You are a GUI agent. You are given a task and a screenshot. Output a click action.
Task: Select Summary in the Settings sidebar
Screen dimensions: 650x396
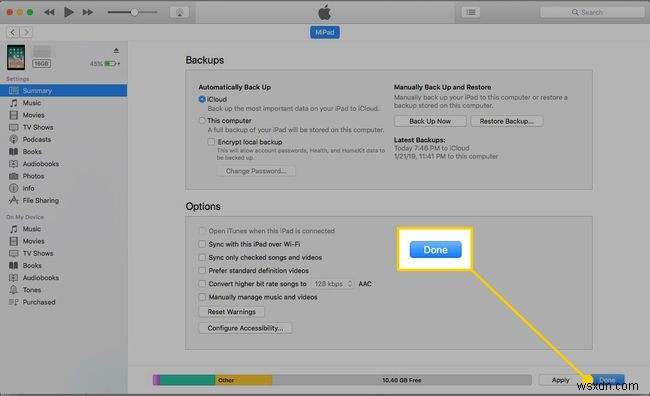pyautogui.click(x=63, y=90)
